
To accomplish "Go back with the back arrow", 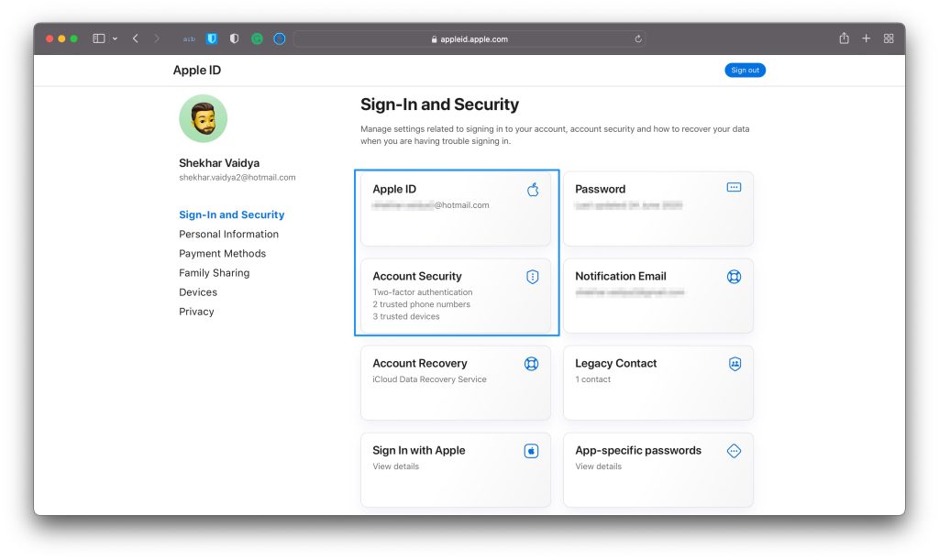I will [136, 38].
